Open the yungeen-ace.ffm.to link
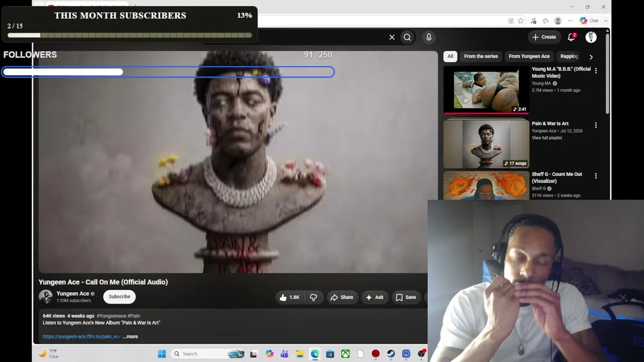This screenshot has height=362, width=644. coord(82,336)
